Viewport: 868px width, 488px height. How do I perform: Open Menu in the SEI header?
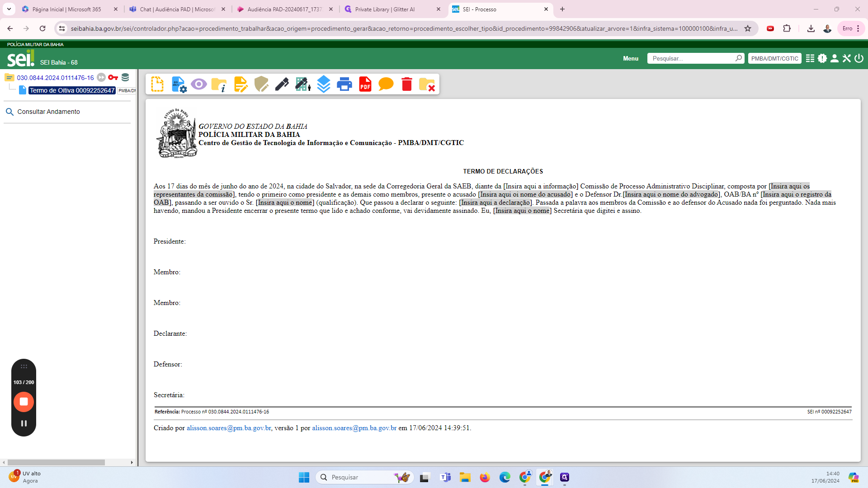631,58
